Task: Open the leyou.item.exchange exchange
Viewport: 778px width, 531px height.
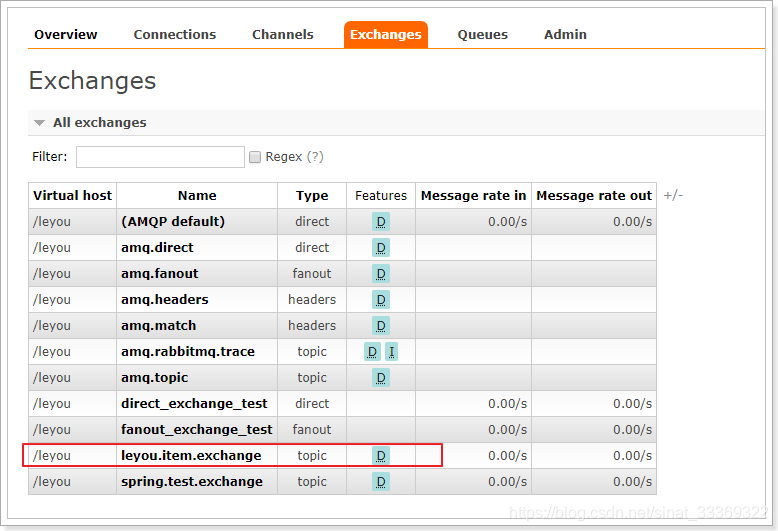Action: click(x=191, y=456)
